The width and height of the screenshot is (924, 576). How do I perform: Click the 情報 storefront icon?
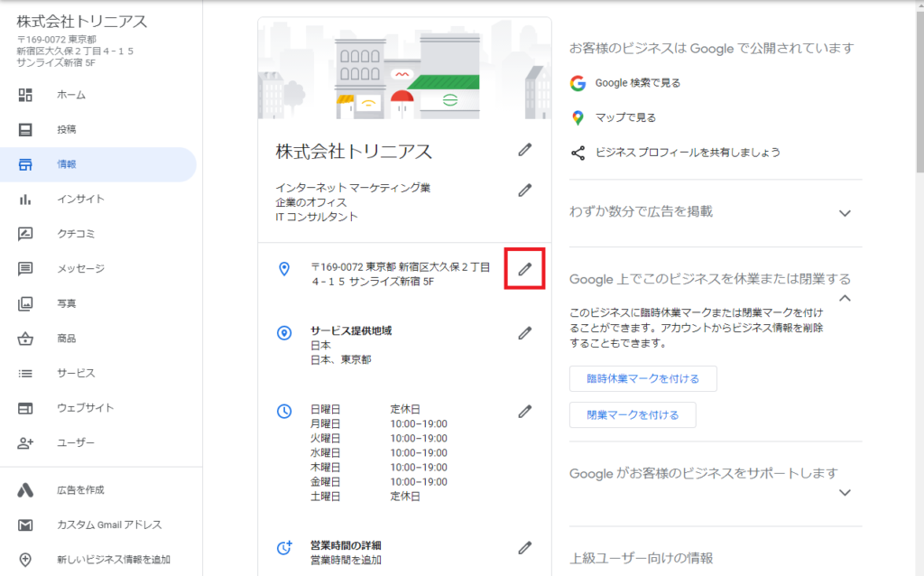(24, 164)
